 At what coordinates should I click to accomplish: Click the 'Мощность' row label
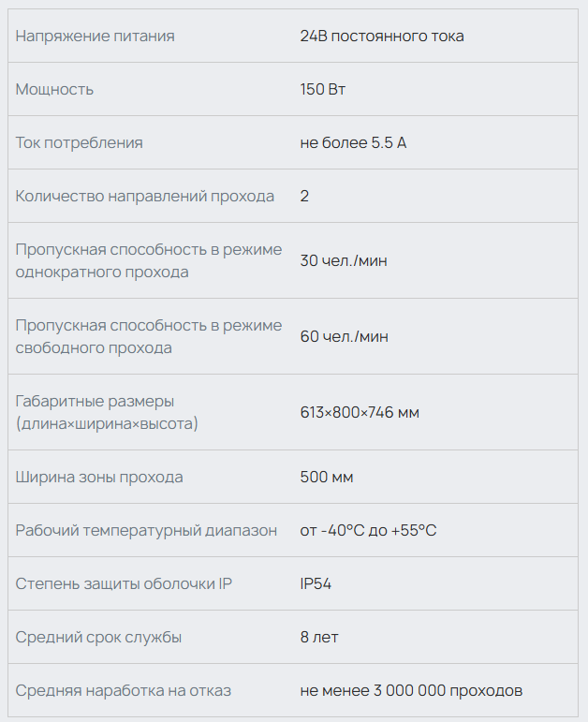point(55,90)
